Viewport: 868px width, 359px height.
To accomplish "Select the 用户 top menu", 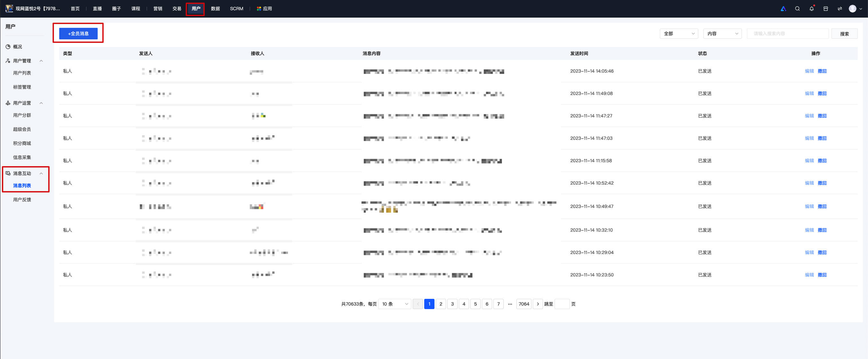I will click(x=196, y=9).
